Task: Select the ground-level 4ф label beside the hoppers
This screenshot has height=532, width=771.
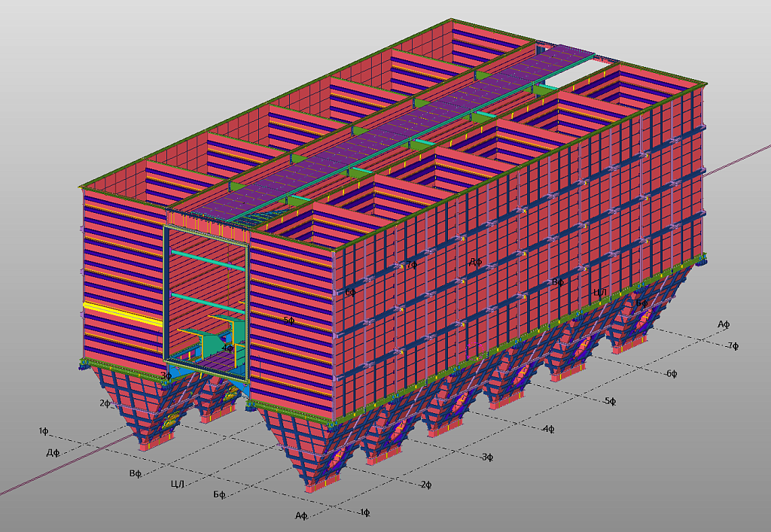Action: [x=549, y=429]
